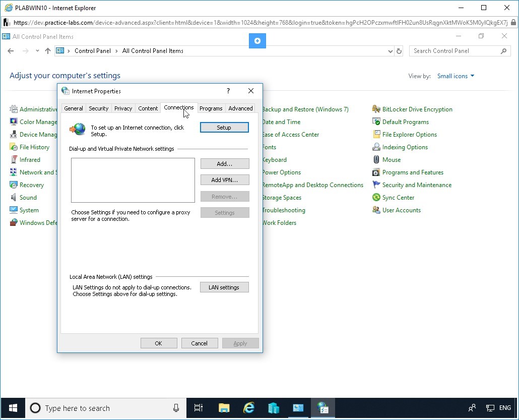Open the Infrared icon
519x420 pixels.
[14, 159]
